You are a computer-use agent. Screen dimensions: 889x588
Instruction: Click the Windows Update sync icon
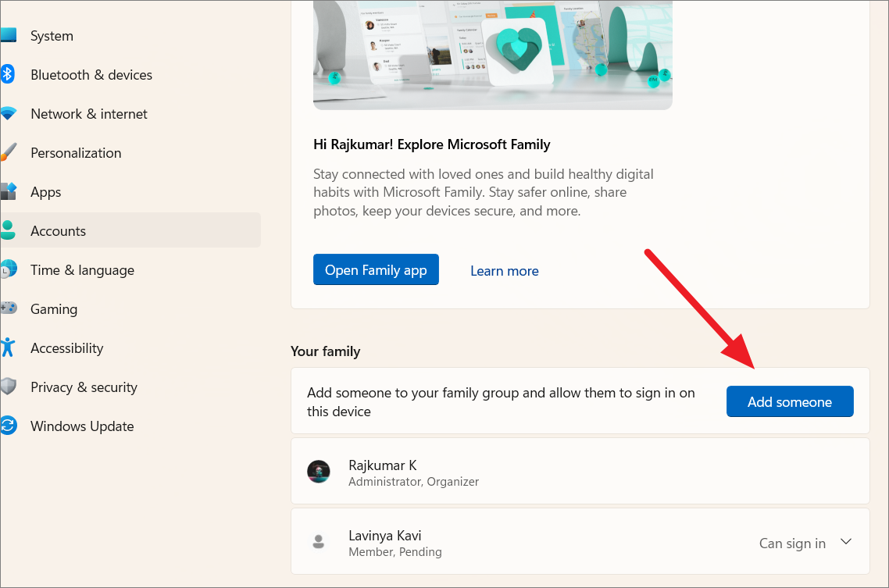(8, 426)
